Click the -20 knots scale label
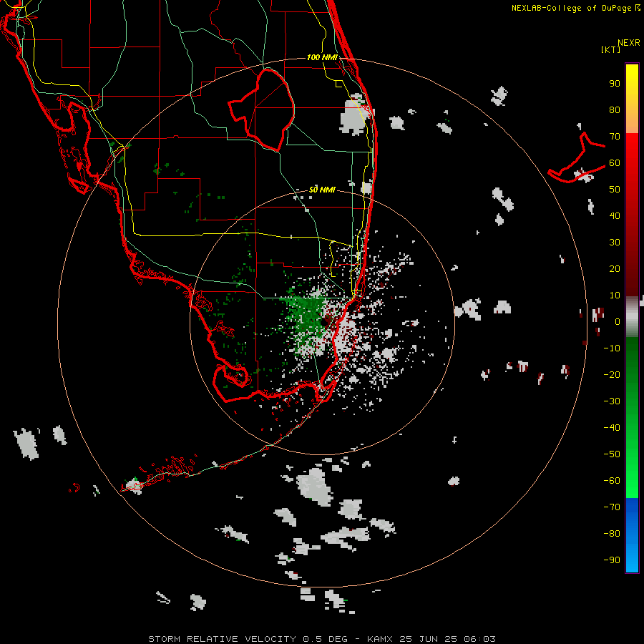The image size is (644, 644). 612,374
